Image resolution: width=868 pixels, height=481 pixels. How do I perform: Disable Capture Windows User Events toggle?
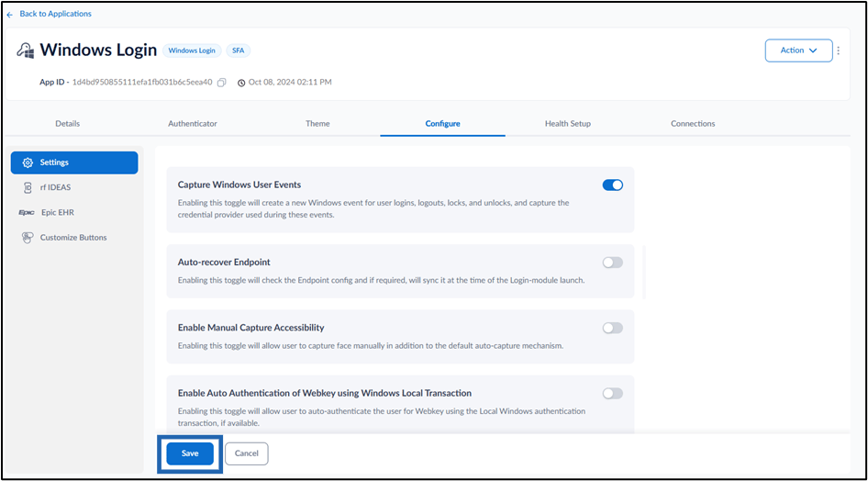pyautogui.click(x=613, y=185)
